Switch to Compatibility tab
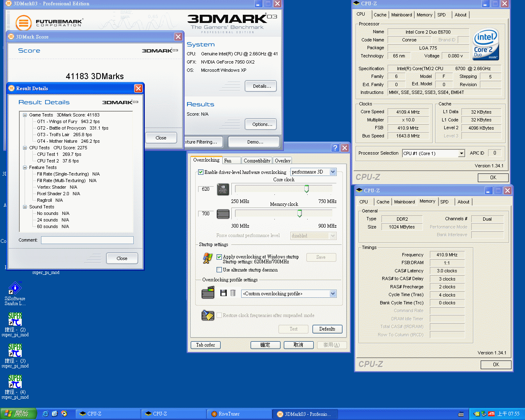This screenshot has height=420, width=525. (x=257, y=161)
